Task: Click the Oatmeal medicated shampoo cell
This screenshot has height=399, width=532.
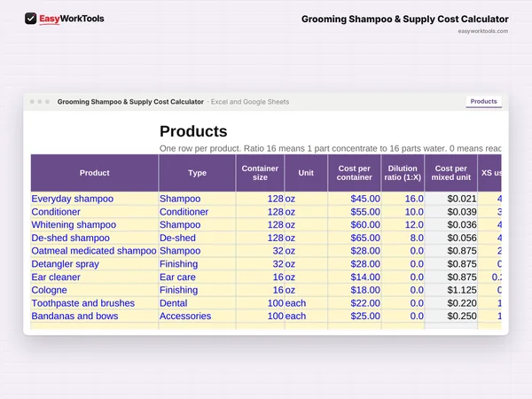Action: coord(94,251)
